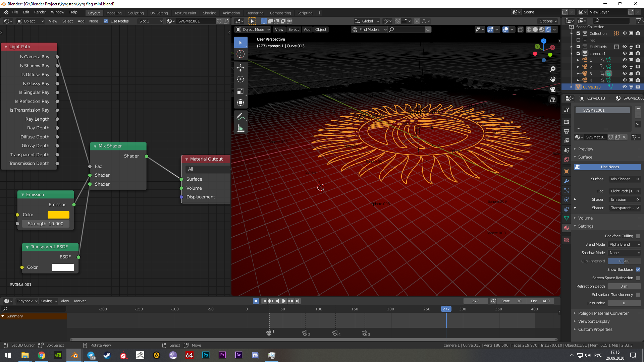Select the Measure ruler tool
This screenshot has height=362, width=644.
click(x=240, y=128)
